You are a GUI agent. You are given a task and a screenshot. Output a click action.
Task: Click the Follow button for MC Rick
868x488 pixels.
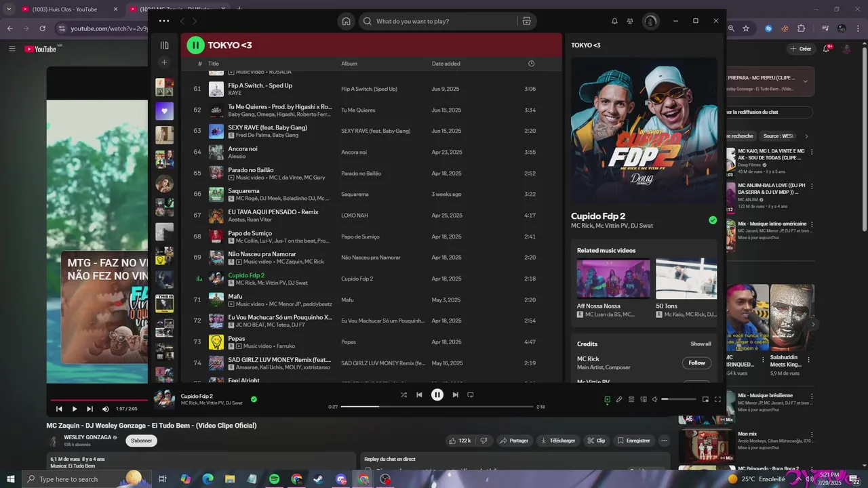(696, 363)
